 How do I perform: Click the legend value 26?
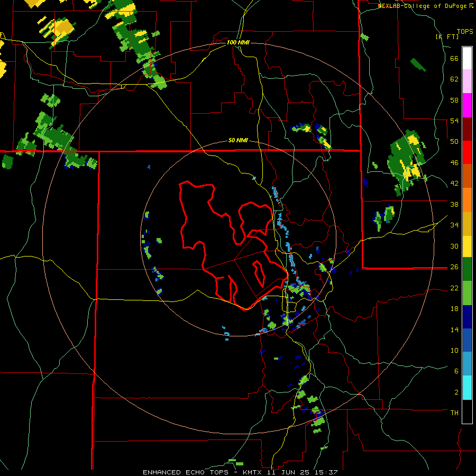click(454, 267)
